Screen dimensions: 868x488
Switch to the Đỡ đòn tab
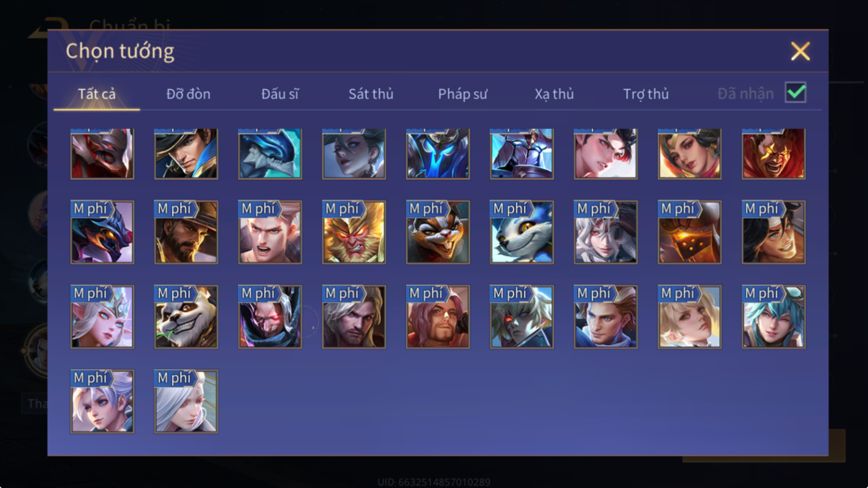click(188, 94)
